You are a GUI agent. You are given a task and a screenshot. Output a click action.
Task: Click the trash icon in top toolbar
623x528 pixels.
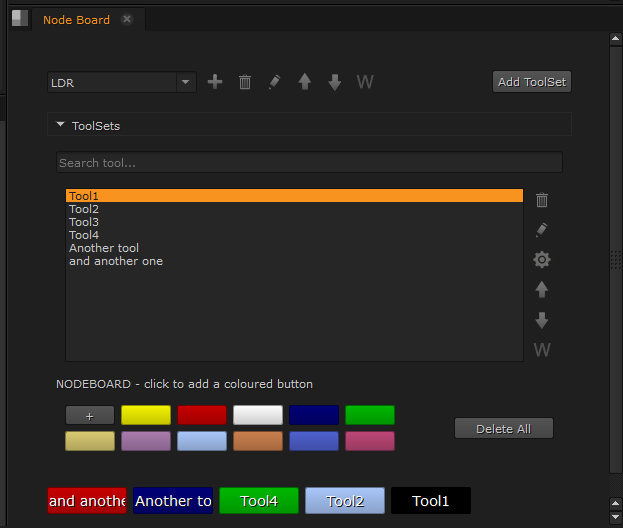click(x=245, y=82)
